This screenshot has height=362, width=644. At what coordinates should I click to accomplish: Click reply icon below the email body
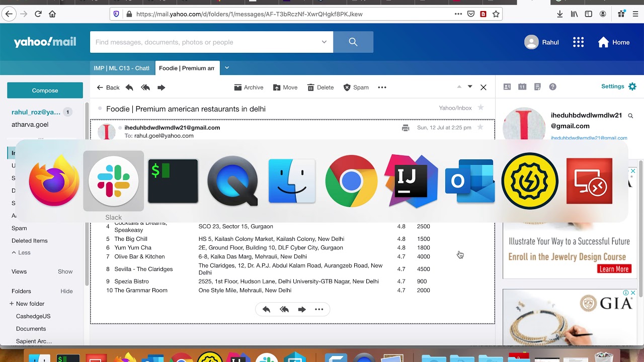pyautogui.click(x=266, y=309)
